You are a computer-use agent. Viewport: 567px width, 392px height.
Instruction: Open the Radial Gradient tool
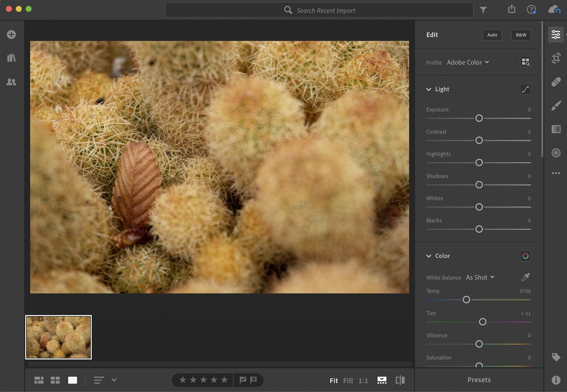556,153
